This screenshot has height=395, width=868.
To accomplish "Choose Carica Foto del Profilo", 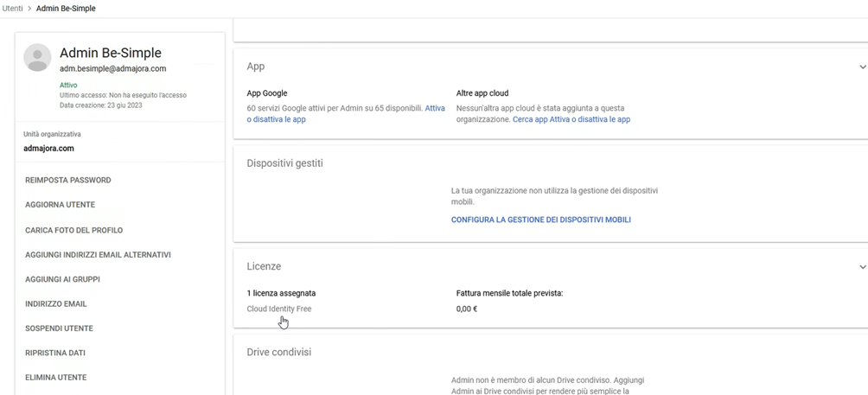I will click(74, 230).
